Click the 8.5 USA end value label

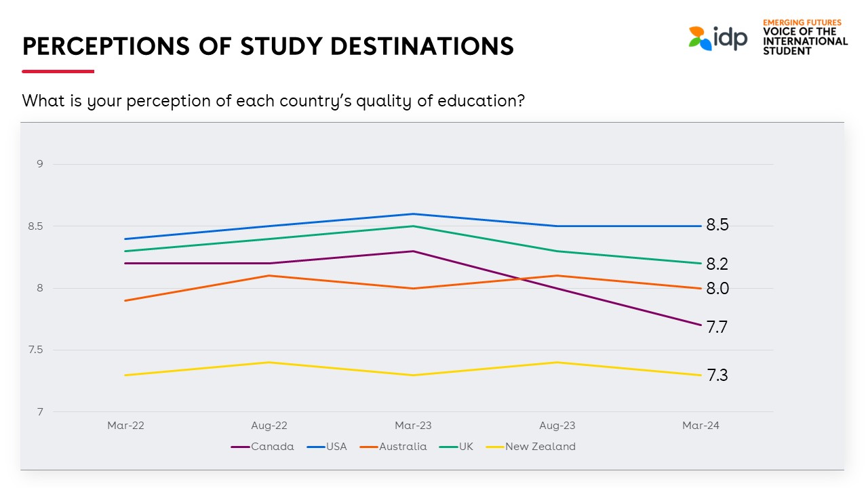coord(717,226)
